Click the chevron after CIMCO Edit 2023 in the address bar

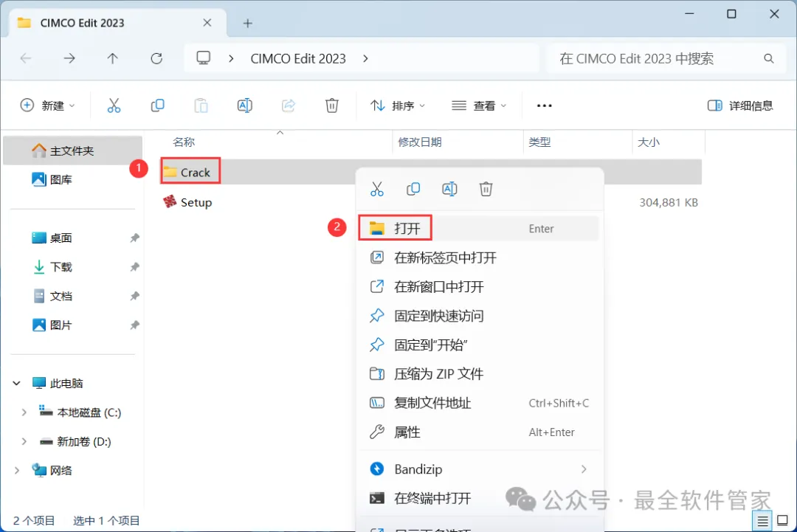click(x=365, y=58)
